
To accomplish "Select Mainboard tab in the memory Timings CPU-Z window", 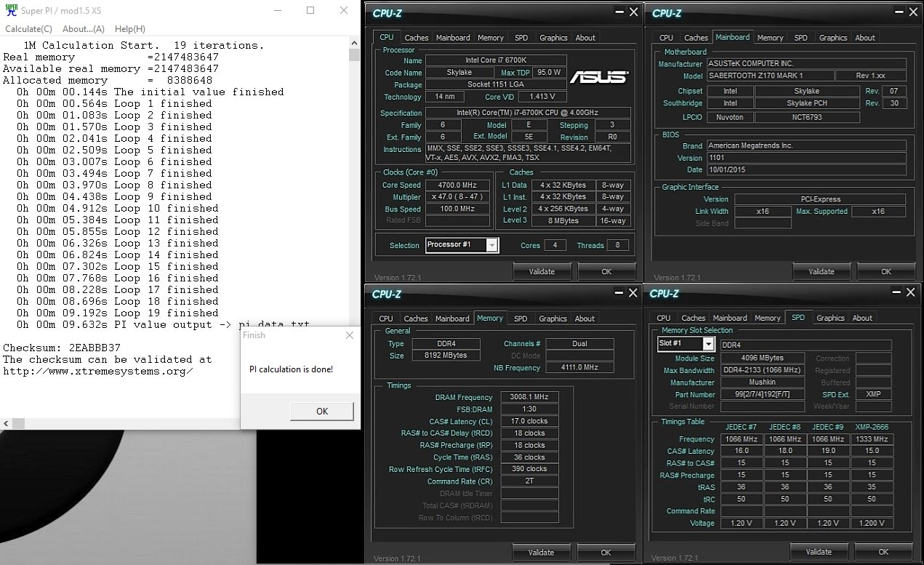I will [x=452, y=318].
